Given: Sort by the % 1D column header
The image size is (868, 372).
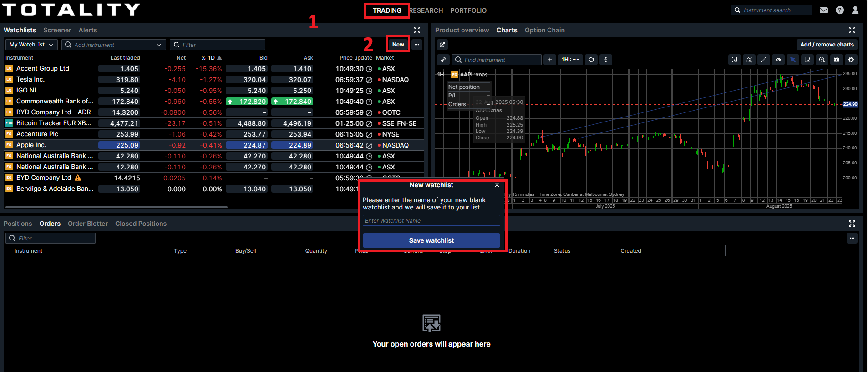Looking at the screenshot, I should 211,58.
